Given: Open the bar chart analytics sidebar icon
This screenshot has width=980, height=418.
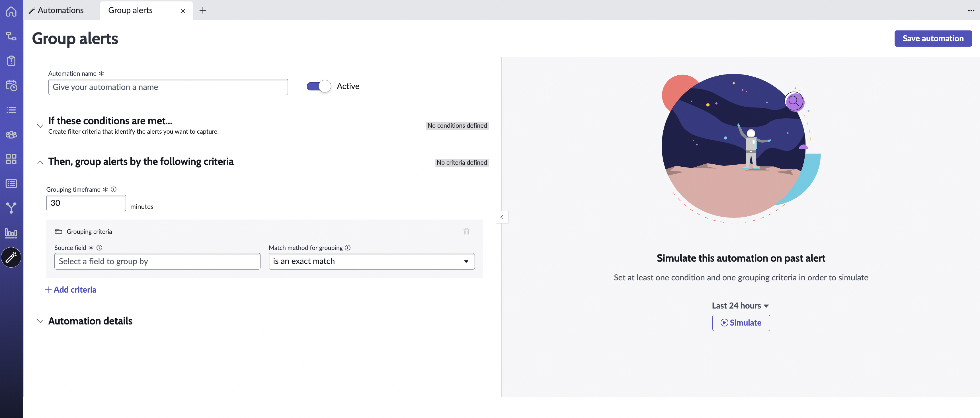Looking at the screenshot, I should coord(11,233).
